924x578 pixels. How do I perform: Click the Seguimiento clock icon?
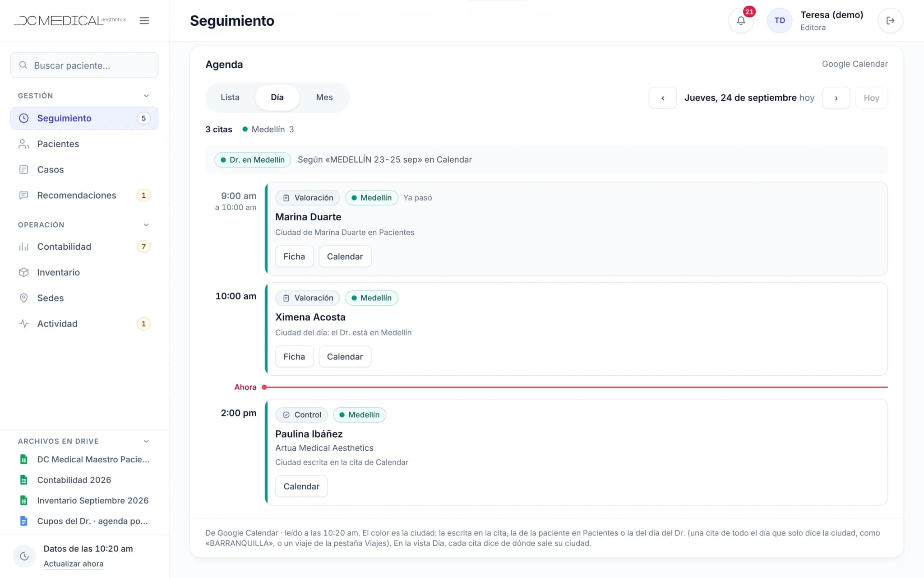24,118
